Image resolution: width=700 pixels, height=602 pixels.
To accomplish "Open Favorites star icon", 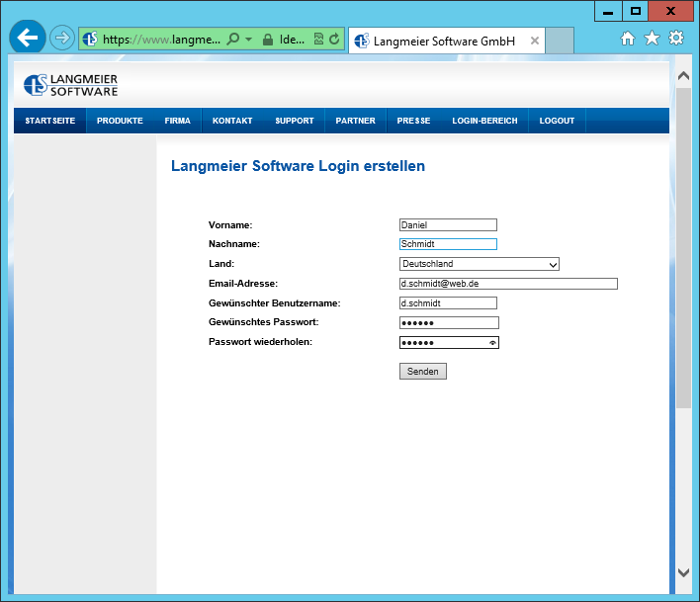I will 652,39.
